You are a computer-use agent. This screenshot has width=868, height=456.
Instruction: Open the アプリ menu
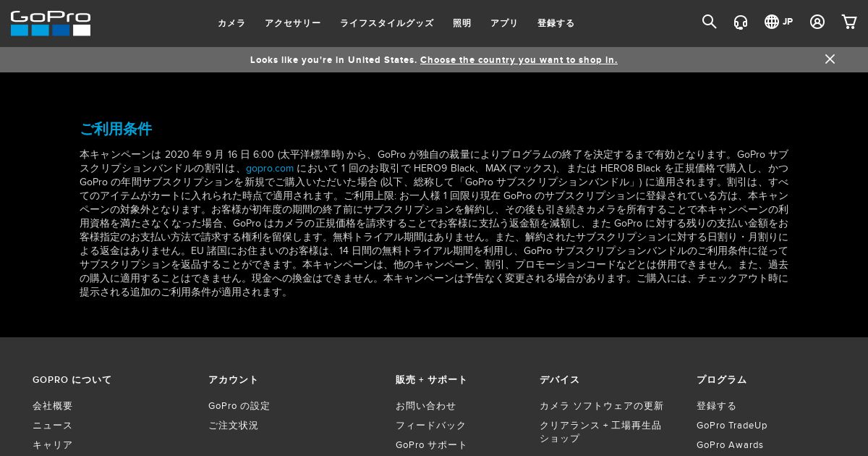click(504, 23)
